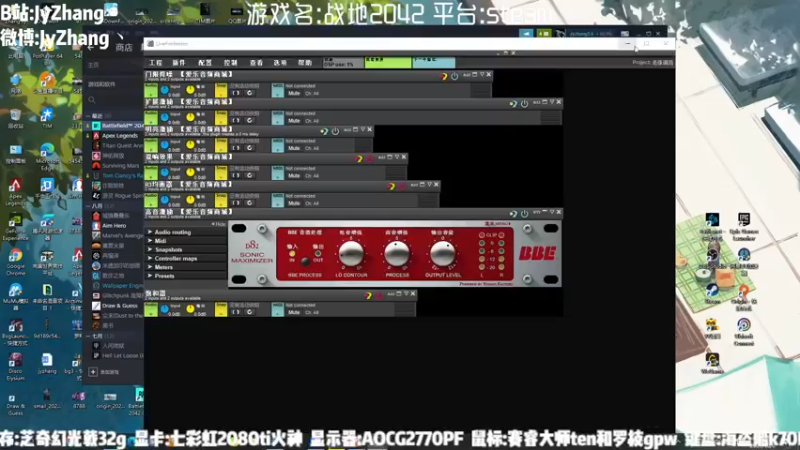Toggle power on the 扩展激励 plugin
The width and height of the screenshot is (800, 450).
click(x=524, y=103)
